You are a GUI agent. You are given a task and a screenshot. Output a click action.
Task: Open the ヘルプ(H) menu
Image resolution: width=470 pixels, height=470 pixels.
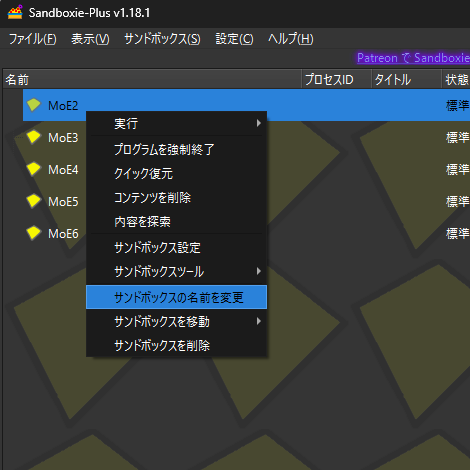click(291, 39)
